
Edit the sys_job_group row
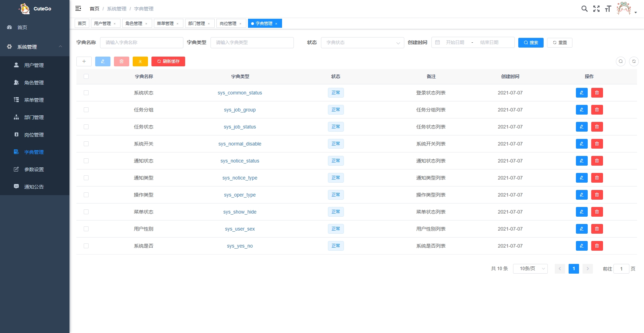581,110
